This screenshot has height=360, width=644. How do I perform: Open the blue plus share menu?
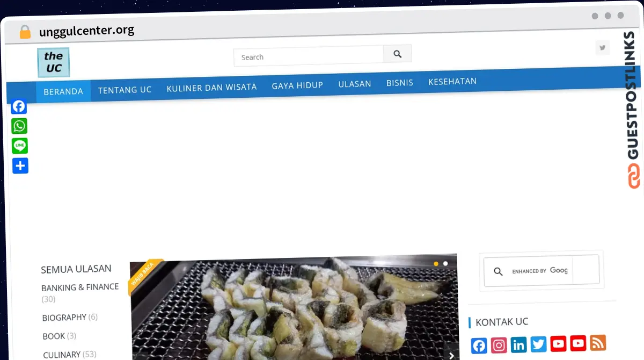20,165
